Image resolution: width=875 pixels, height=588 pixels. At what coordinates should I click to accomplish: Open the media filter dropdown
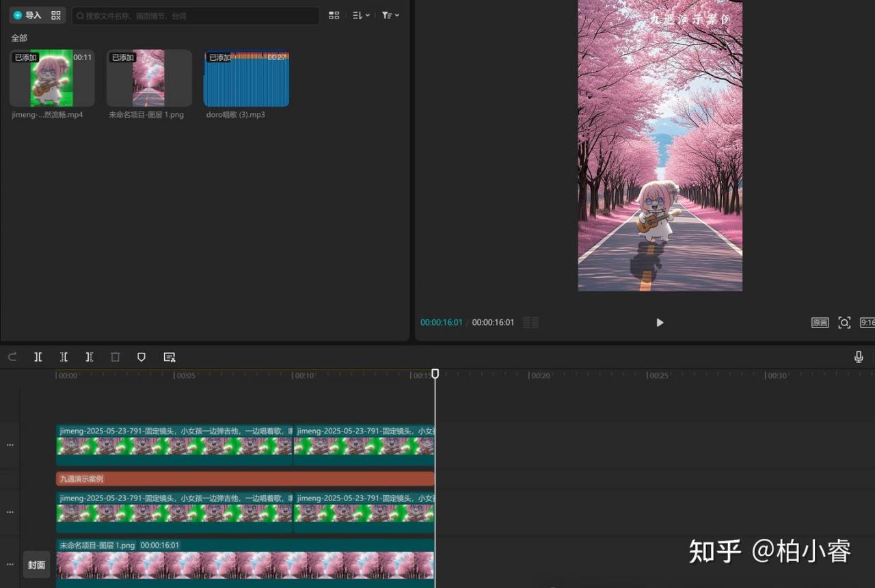tap(390, 15)
